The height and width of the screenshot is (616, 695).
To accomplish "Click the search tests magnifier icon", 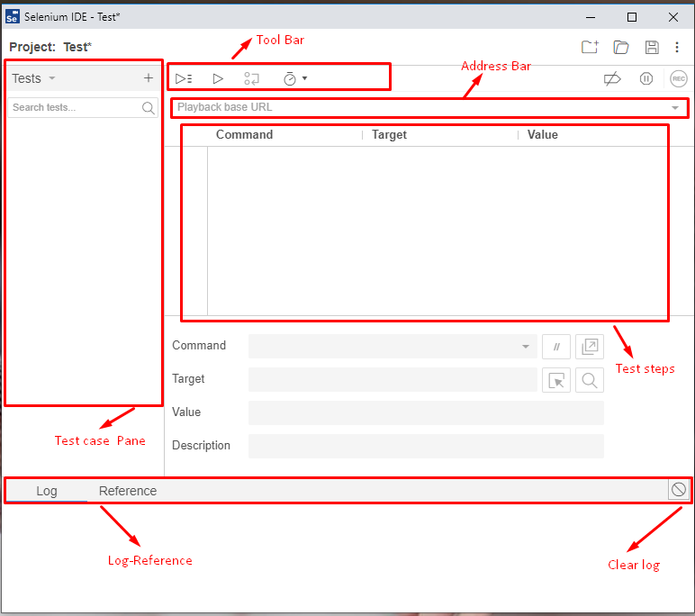I will (149, 108).
